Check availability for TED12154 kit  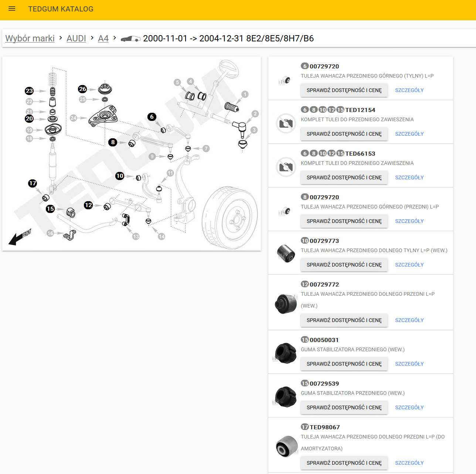click(344, 134)
